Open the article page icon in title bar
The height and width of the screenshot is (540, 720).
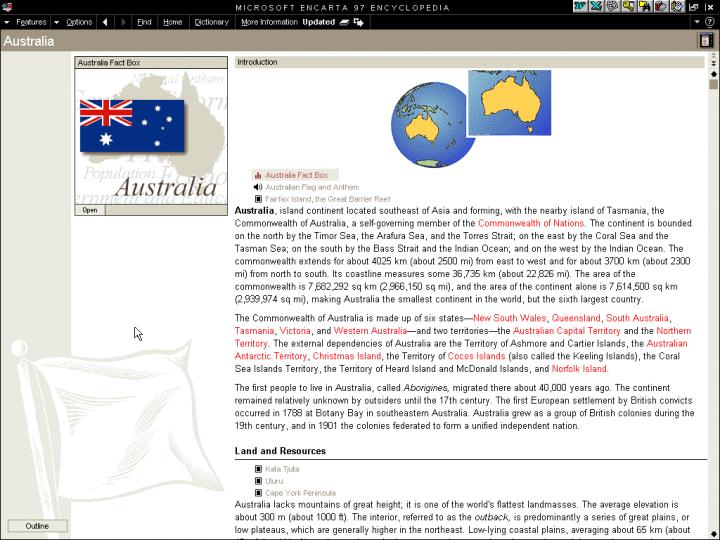(x=706, y=40)
